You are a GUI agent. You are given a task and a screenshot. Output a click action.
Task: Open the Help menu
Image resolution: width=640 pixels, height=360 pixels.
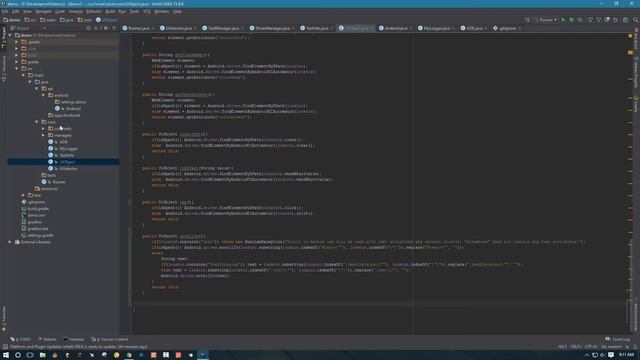point(177,11)
